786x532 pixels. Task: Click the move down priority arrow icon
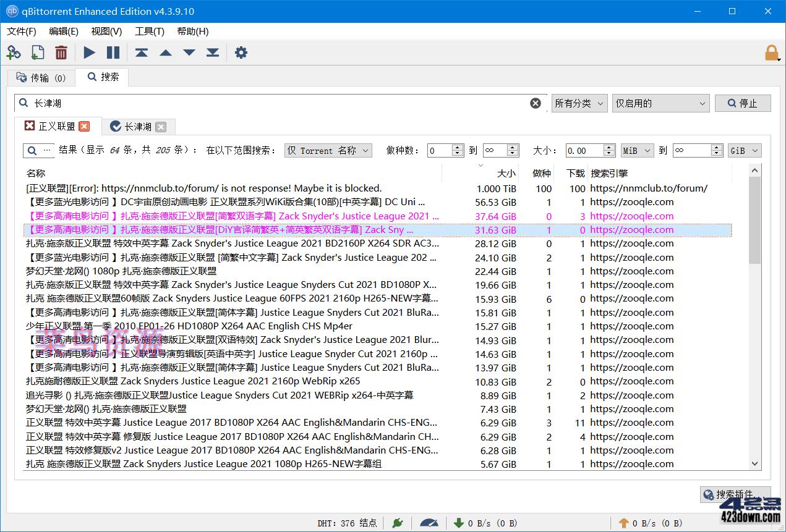click(x=189, y=53)
